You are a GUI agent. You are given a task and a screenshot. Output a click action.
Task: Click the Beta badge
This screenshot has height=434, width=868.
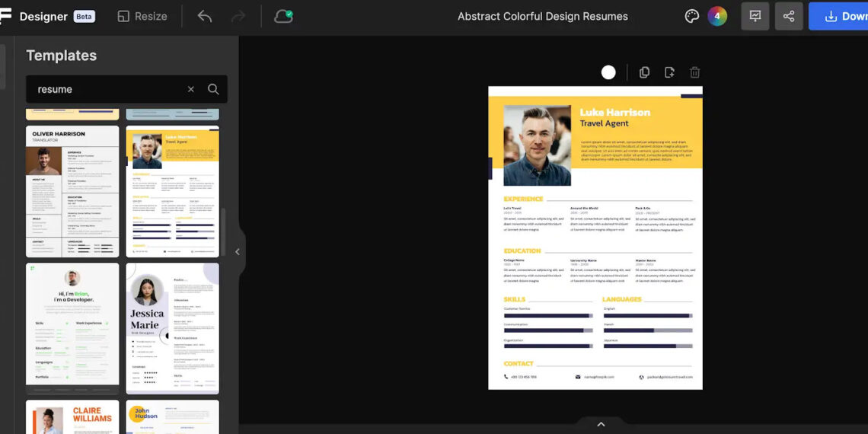click(85, 17)
